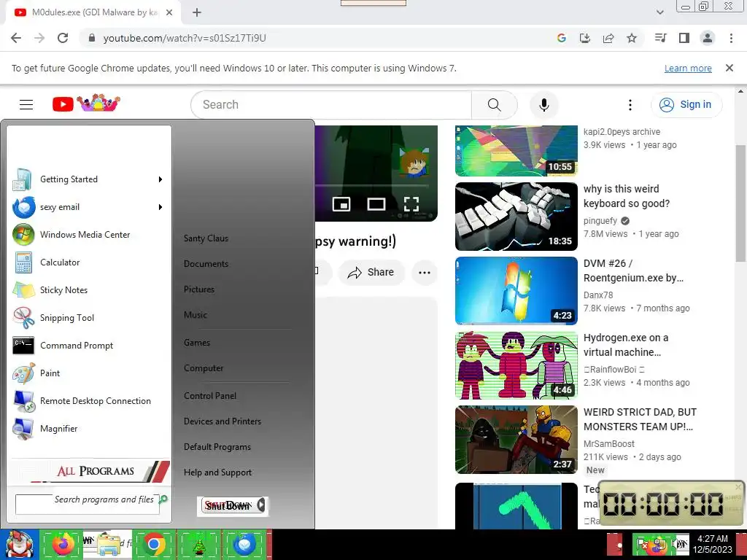747x560 pixels.
Task: Click the browser back arrow
Action: [16, 38]
